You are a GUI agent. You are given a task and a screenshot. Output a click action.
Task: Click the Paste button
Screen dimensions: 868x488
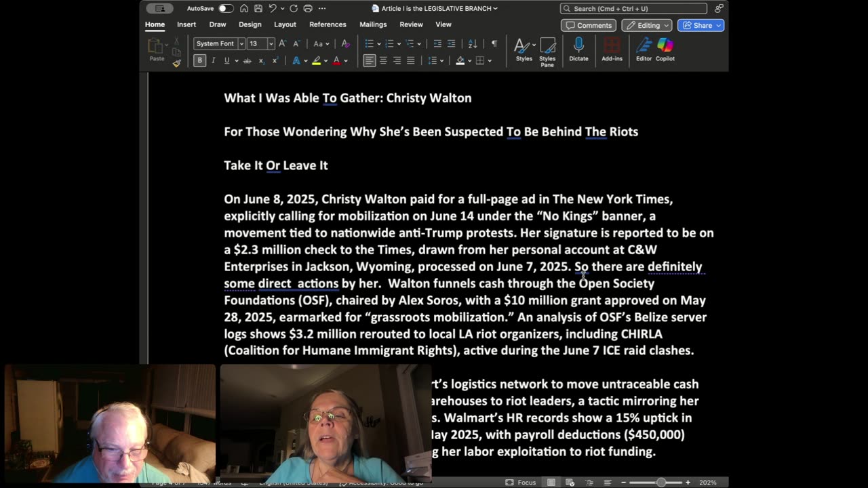[x=157, y=50]
